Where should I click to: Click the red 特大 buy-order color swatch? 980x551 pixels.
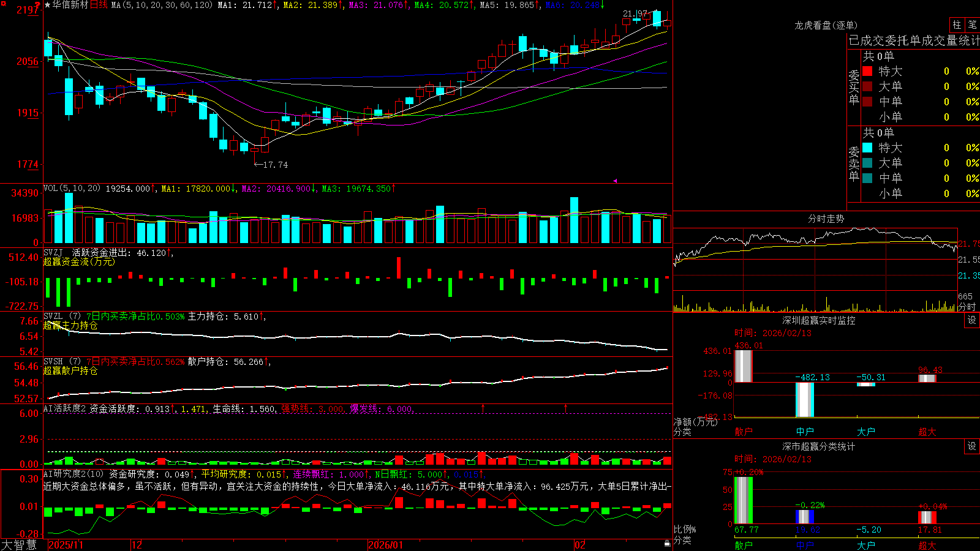point(867,71)
